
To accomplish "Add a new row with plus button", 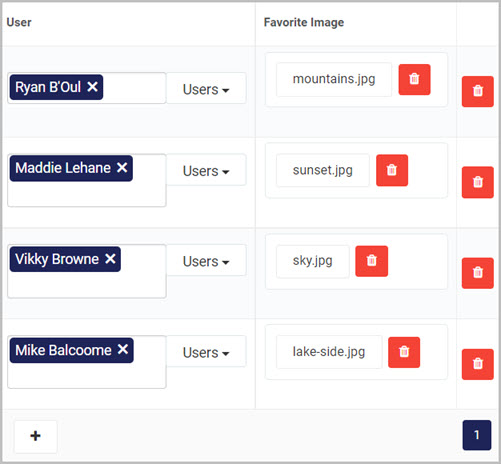I will pos(35,436).
